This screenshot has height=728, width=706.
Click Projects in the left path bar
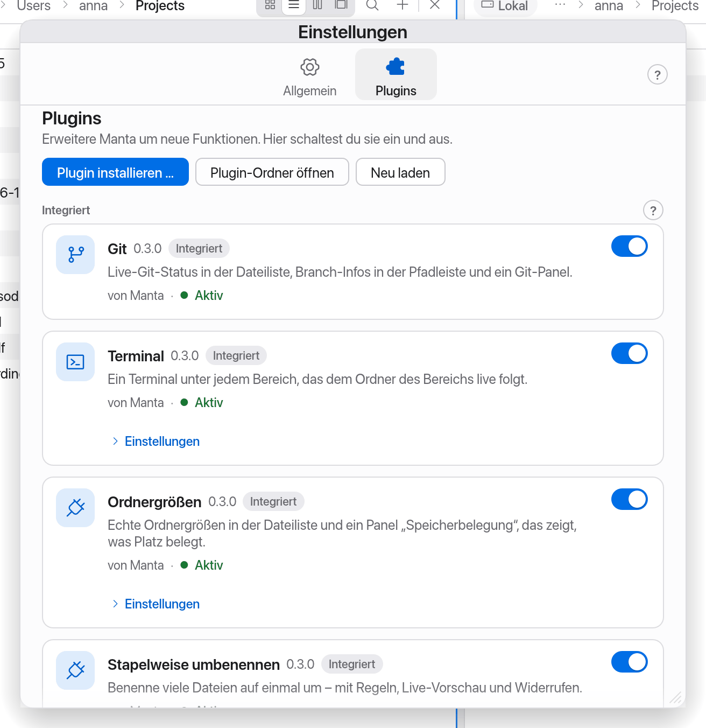tap(160, 6)
